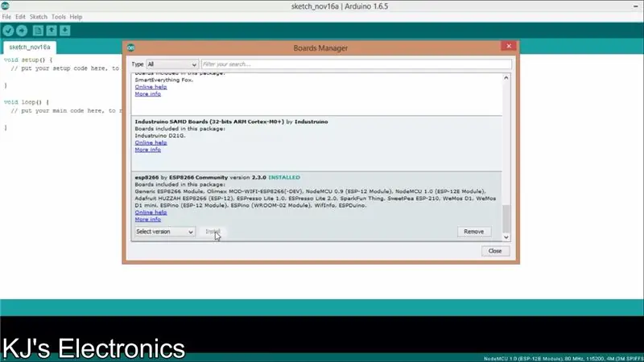Select the sketch_nov16a tab

point(30,47)
